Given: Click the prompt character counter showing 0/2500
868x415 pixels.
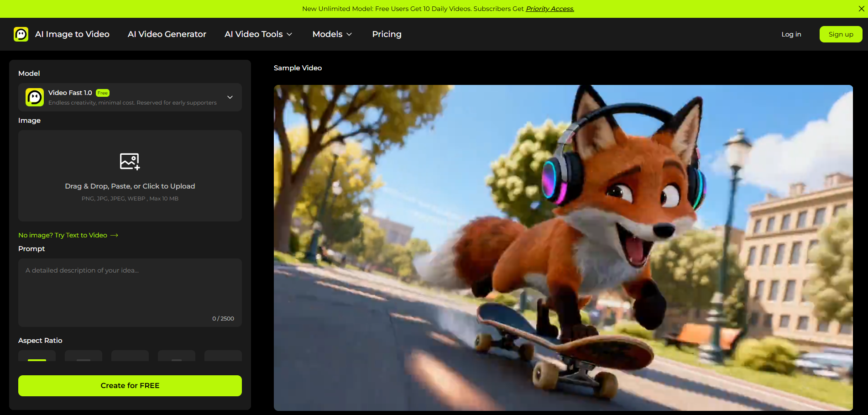Looking at the screenshot, I should [x=223, y=318].
